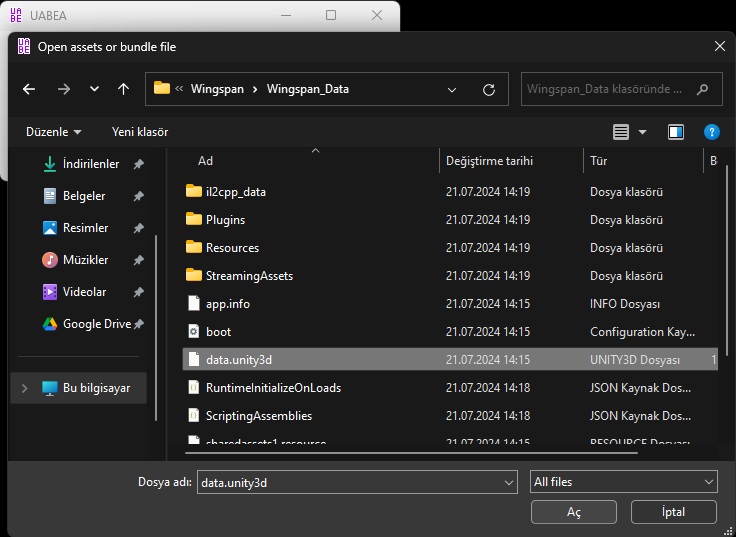Go up one folder level

pyautogui.click(x=123, y=89)
